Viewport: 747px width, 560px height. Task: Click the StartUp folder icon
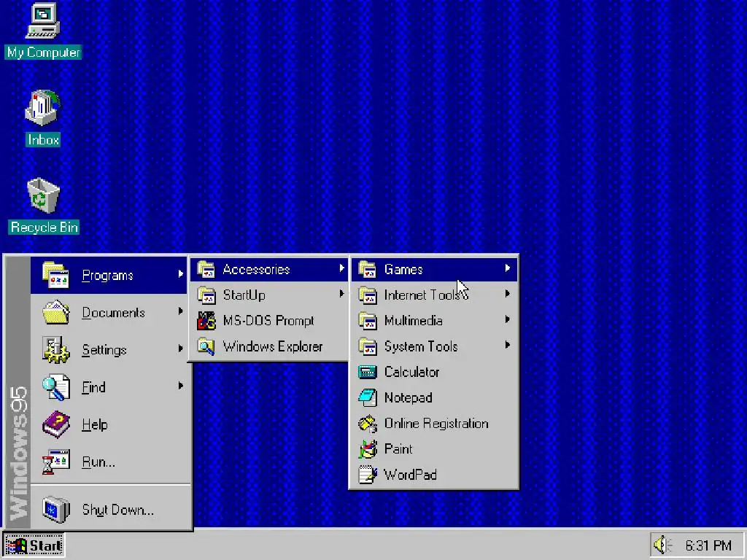pyautogui.click(x=206, y=295)
